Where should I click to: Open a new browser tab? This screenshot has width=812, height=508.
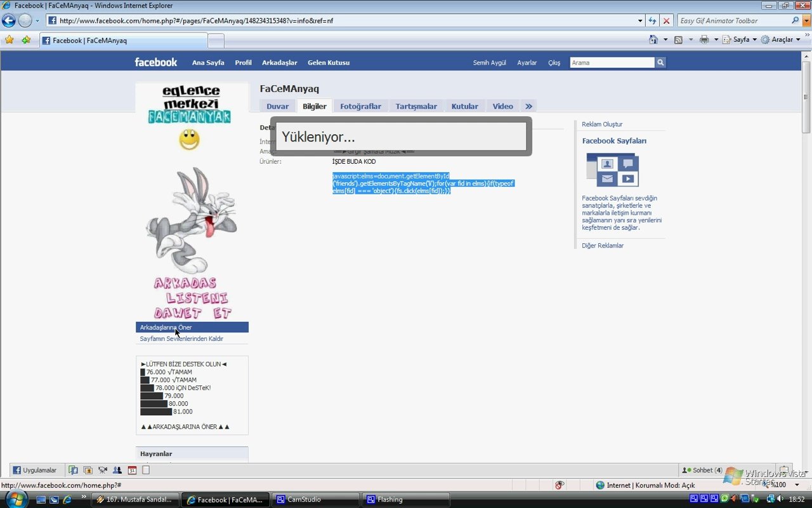coord(216,41)
